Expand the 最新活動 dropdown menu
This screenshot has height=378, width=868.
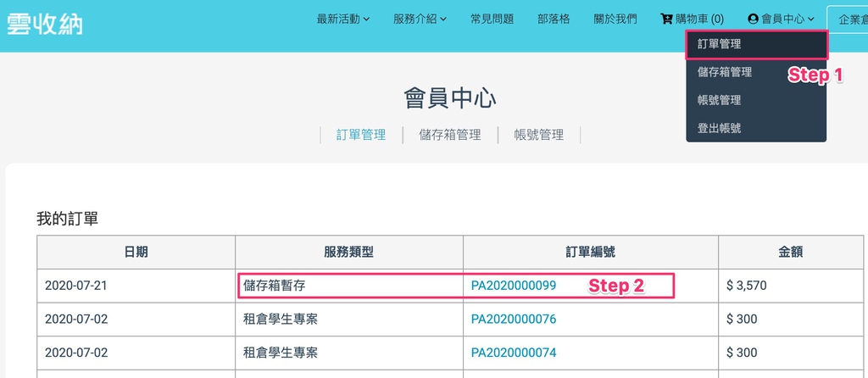pyautogui.click(x=342, y=19)
